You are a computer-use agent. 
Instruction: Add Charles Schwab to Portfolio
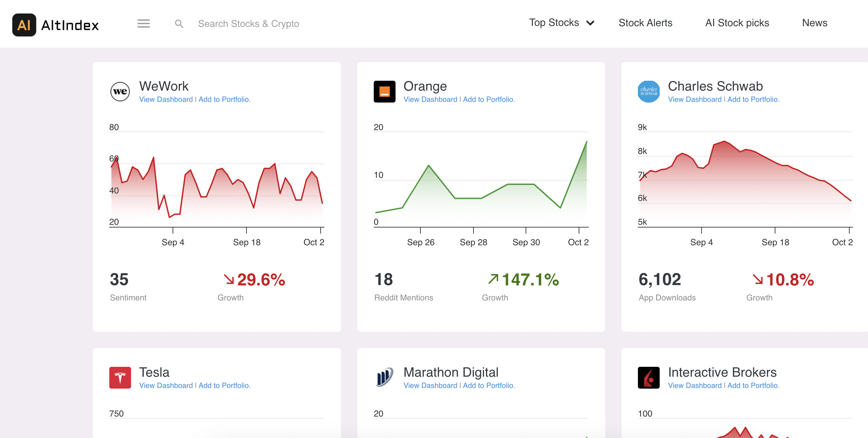point(753,99)
